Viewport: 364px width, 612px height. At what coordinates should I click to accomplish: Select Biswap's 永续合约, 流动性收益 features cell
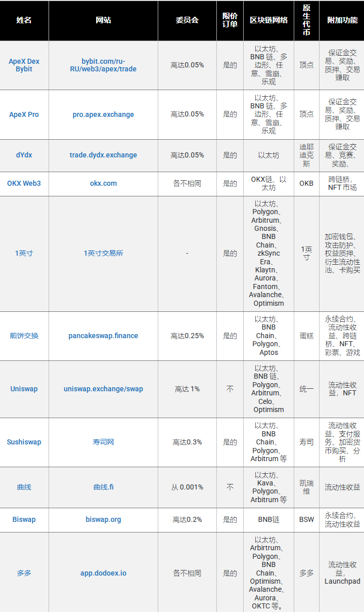point(342,519)
